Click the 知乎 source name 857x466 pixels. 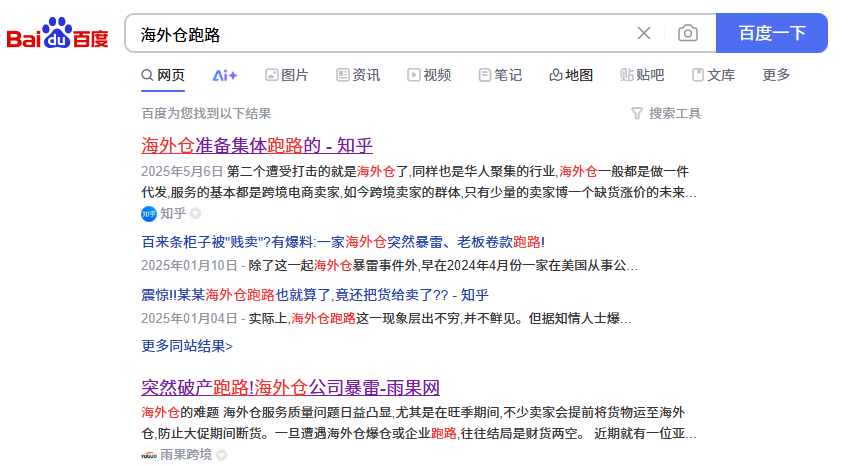coord(173,214)
